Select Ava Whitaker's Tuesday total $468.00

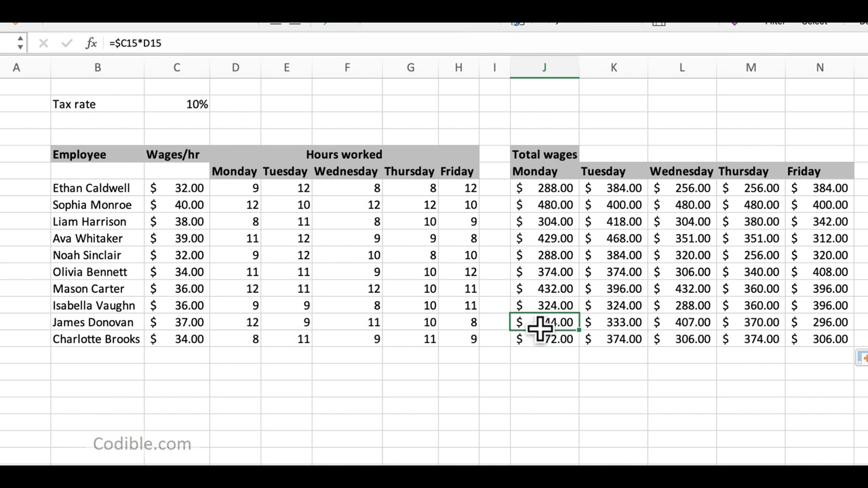[614, 239]
